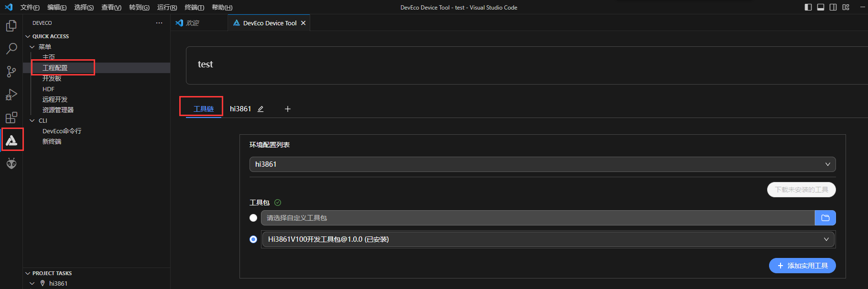Image resolution: width=868 pixels, height=289 pixels.
Task: Open the Extensions view icon
Action: (11, 118)
